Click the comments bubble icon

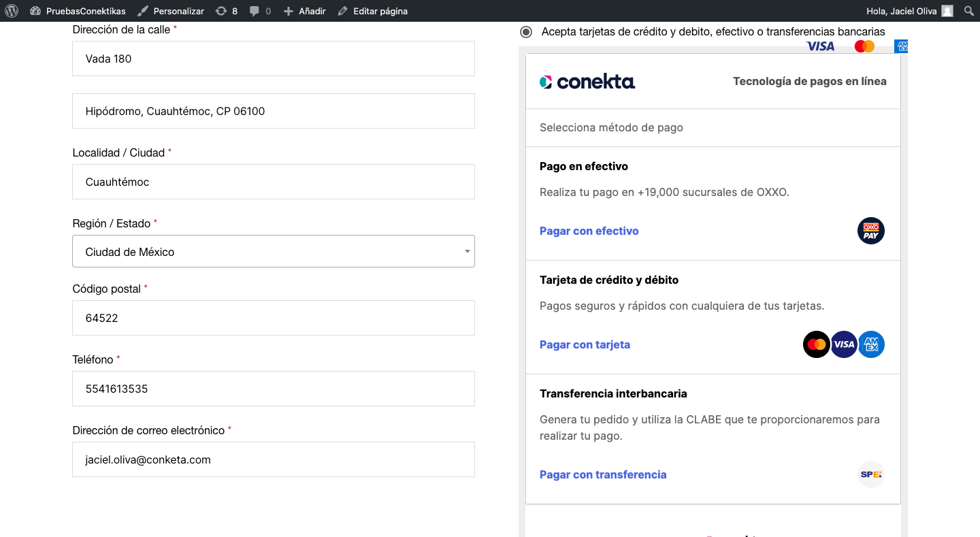[255, 12]
